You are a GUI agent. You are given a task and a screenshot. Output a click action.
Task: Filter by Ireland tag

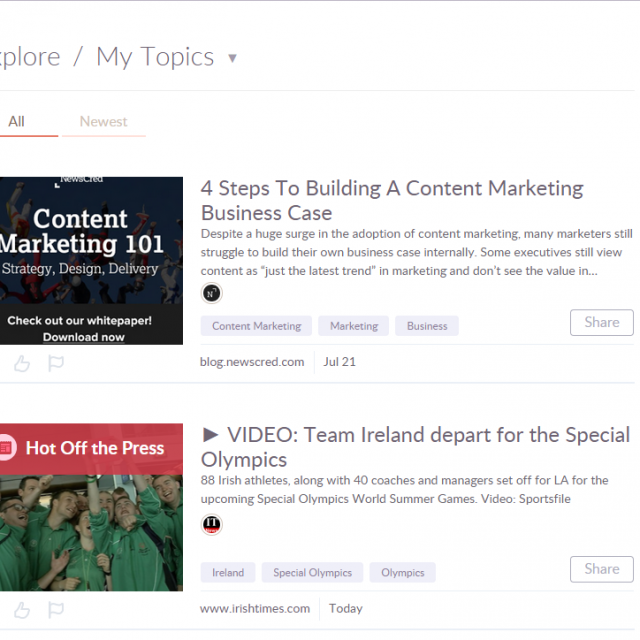tap(228, 572)
